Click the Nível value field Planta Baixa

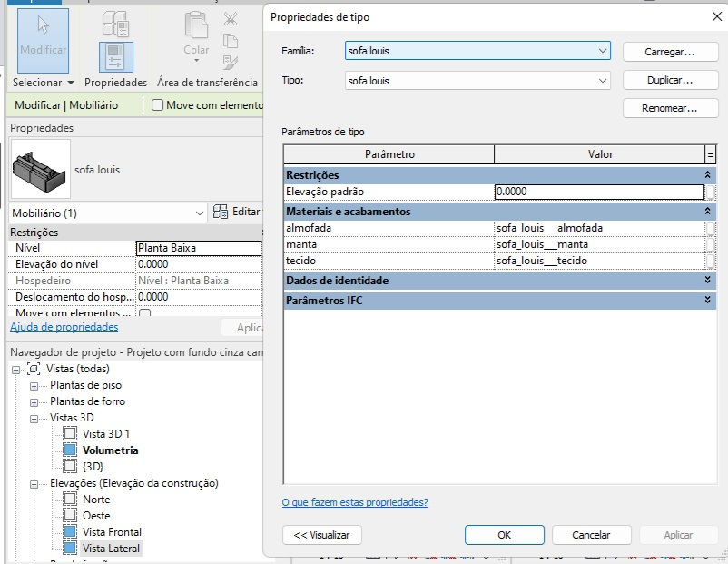[199, 248]
